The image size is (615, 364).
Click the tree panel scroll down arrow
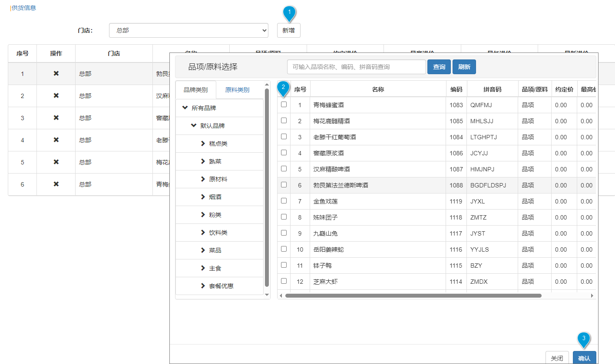(x=267, y=295)
